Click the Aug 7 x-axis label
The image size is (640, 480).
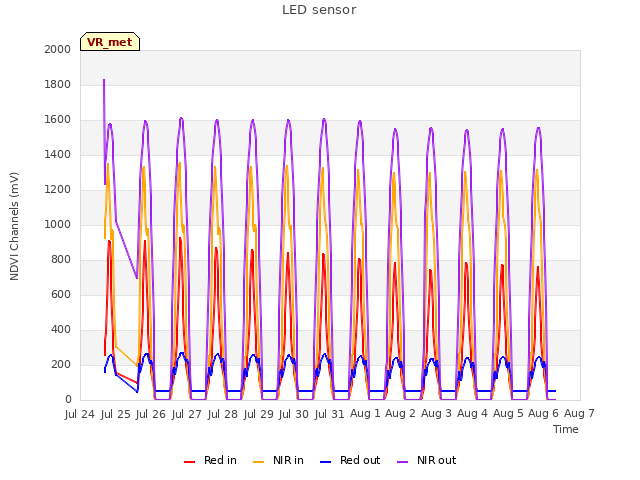tap(579, 413)
